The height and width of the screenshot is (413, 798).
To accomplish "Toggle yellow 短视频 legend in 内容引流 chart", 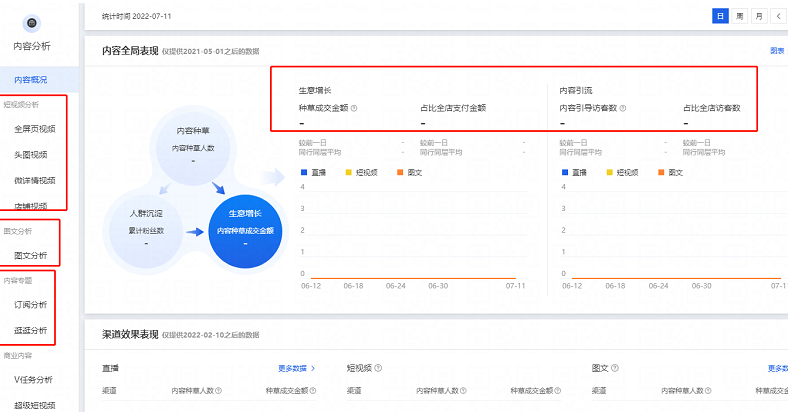I will 622,173.
